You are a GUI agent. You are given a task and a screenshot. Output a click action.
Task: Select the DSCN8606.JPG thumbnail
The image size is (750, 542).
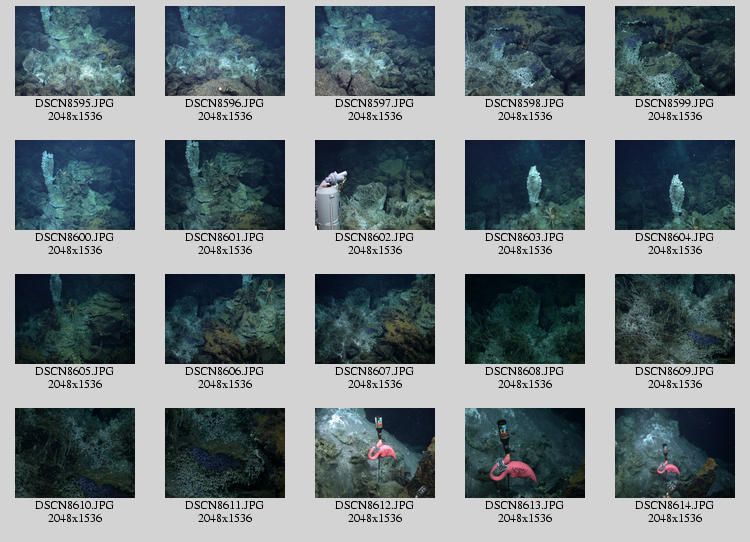[x=225, y=319]
